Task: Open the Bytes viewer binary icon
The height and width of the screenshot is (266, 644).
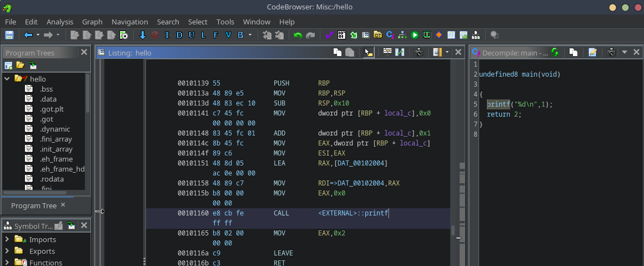Action: point(341,36)
